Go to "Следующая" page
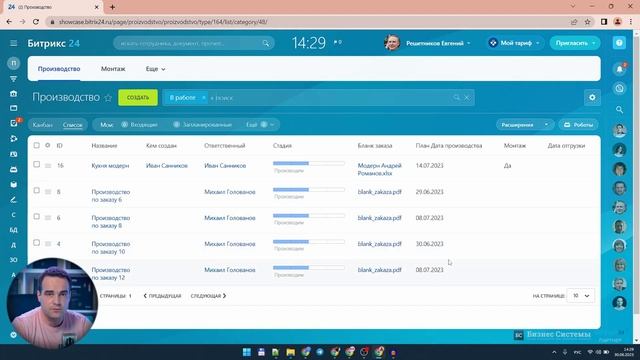The image size is (640, 360). (x=208, y=296)
